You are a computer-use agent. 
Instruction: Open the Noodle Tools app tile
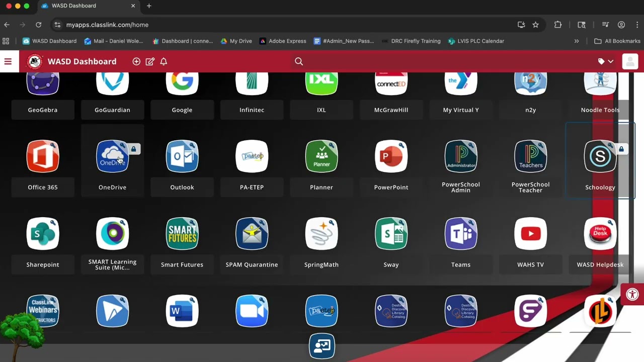(x=600, y=84)
